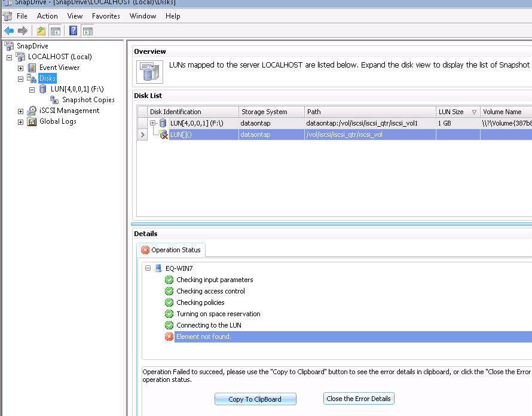Click the blue Help question-mark icon
Screen dimensions: 532x416
coord(73,31)
